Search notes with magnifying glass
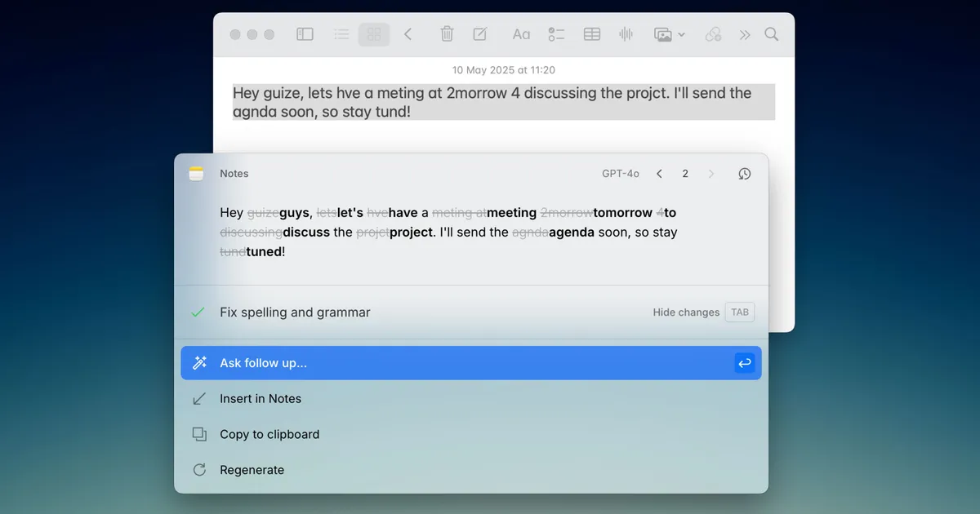 pos(771,34)
